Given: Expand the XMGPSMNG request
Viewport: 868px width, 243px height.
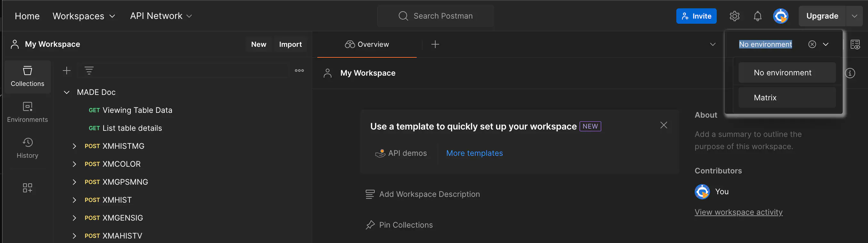Looking at the screenshot, I should [x=74, y=182].
